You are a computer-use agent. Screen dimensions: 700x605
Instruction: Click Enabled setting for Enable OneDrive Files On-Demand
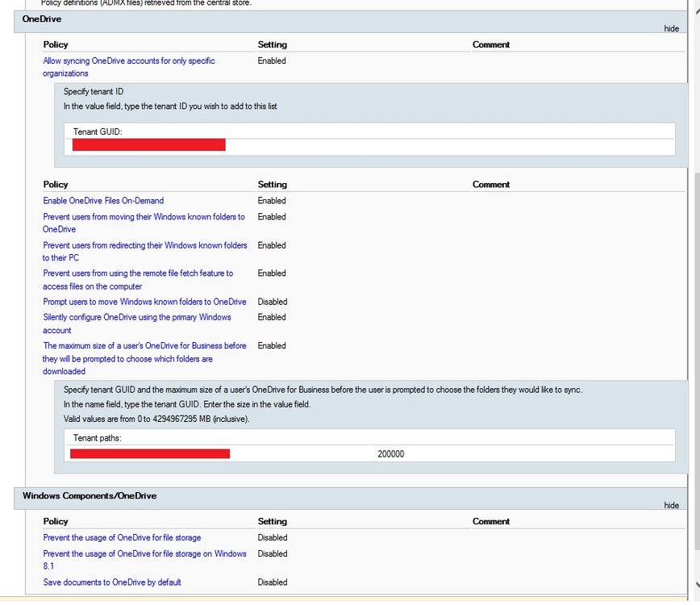click(x=272, y=201)
